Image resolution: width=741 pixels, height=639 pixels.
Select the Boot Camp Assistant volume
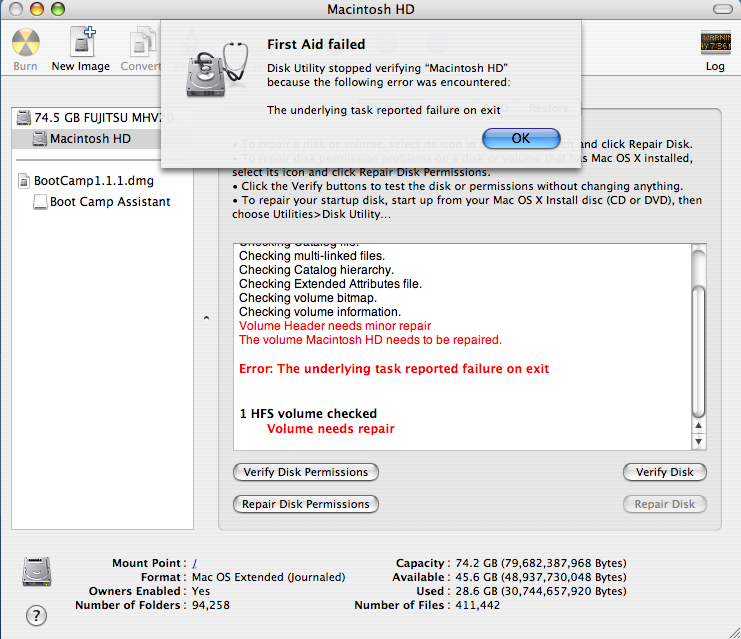[102, 202]
